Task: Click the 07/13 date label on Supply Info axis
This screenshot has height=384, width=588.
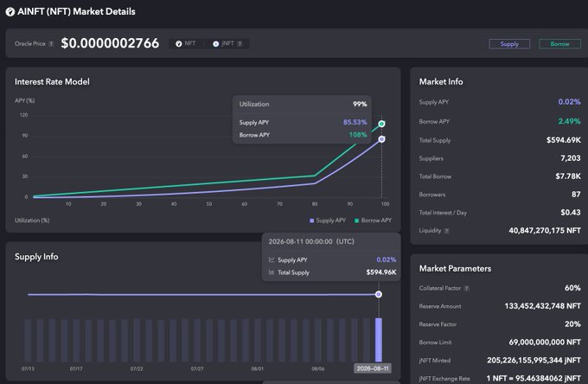Action: [x=28, y=368]
